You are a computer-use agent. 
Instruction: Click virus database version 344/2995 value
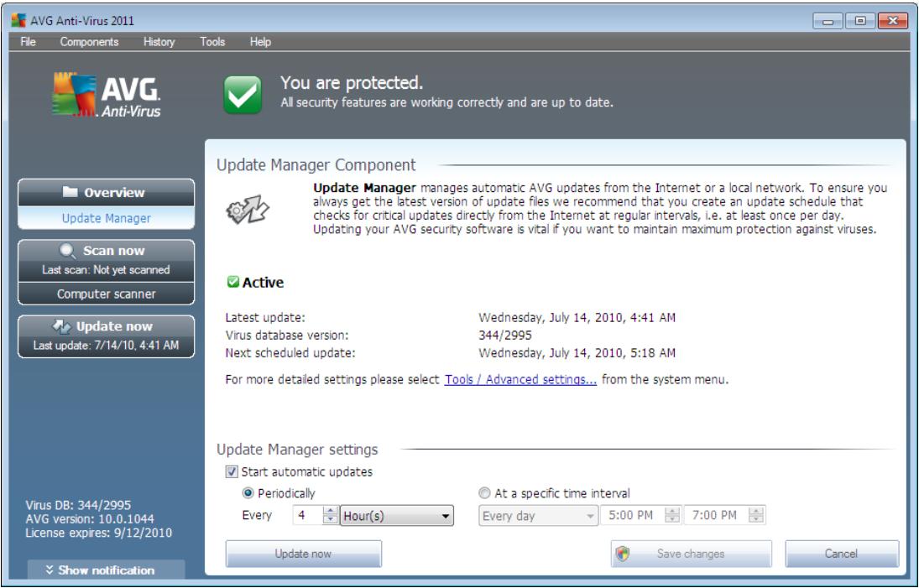(505, 336)
